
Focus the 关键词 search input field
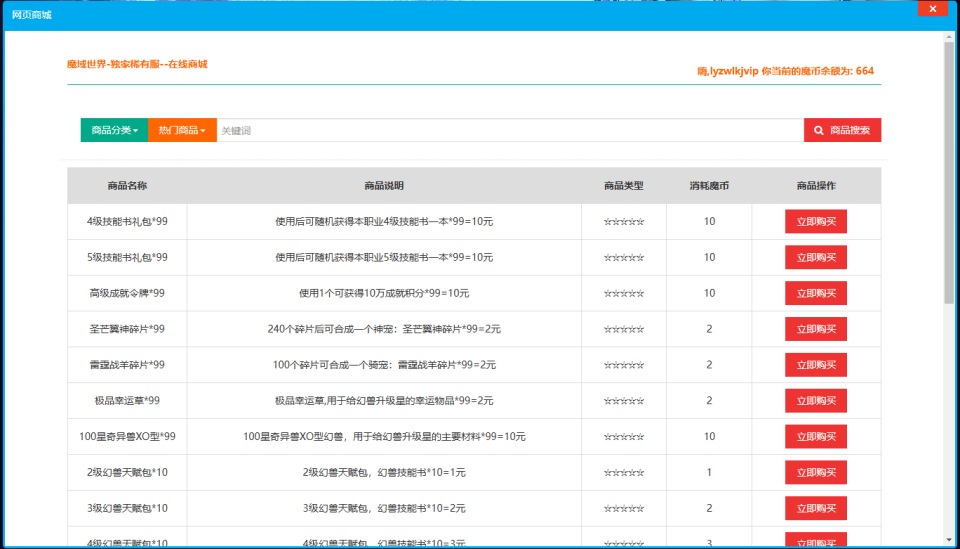click(510, 130)
